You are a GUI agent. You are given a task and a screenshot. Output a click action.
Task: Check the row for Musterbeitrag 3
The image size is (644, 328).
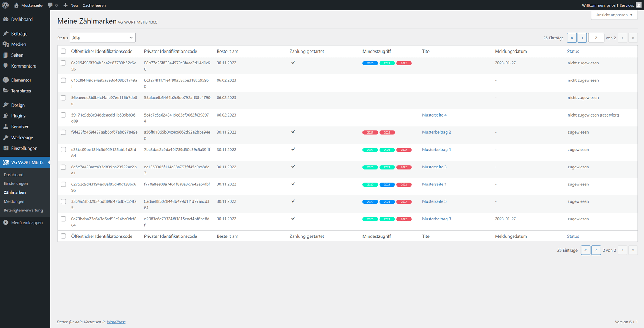pyautogui.click(x=63, y=219)
